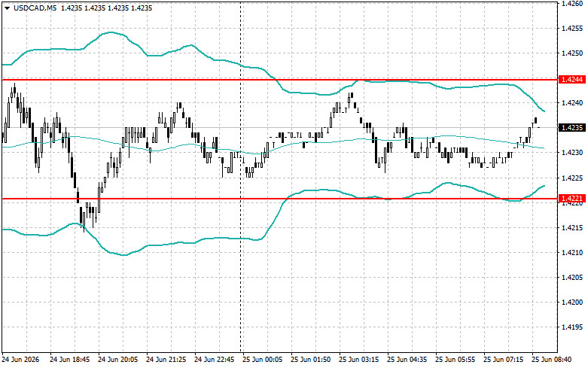
Task: Click the 25 Jun 04:35 time label
Action: pos(407,360)
